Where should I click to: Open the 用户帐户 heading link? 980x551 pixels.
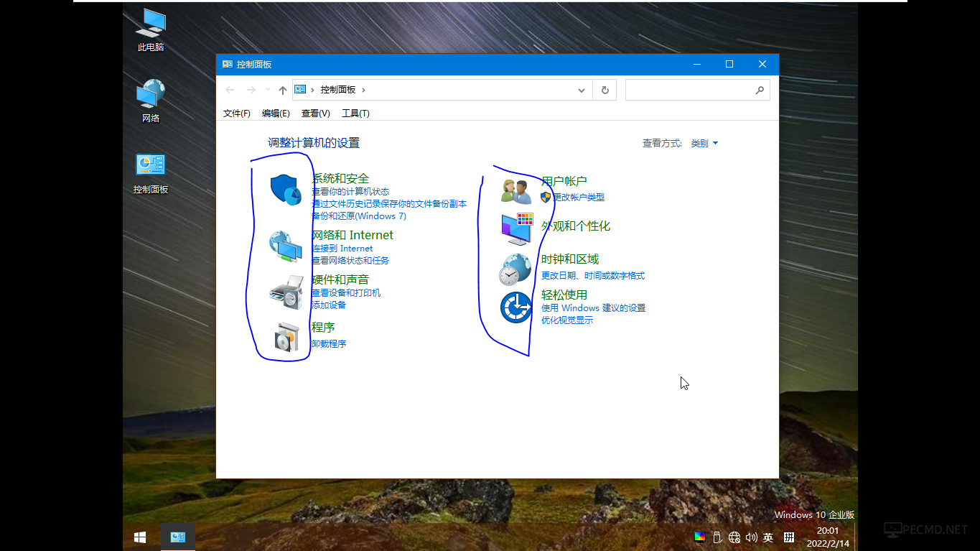tap(564, 182)
